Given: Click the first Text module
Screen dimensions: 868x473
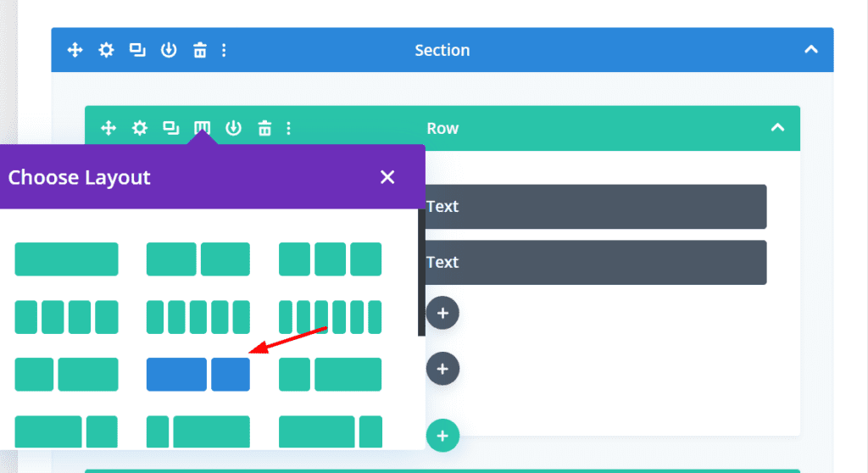Looking at the screenshot, I should (596, 207).
